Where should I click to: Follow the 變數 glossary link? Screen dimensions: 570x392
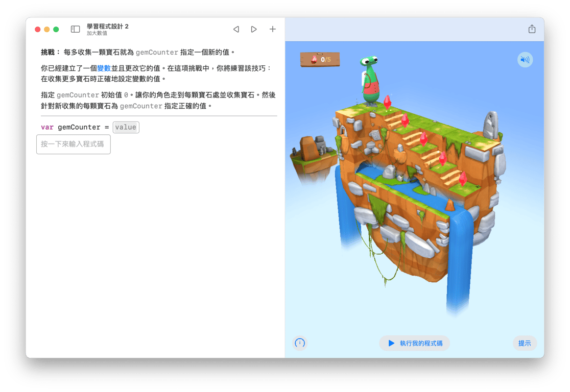pyautogui.click(x=104, y=68)
